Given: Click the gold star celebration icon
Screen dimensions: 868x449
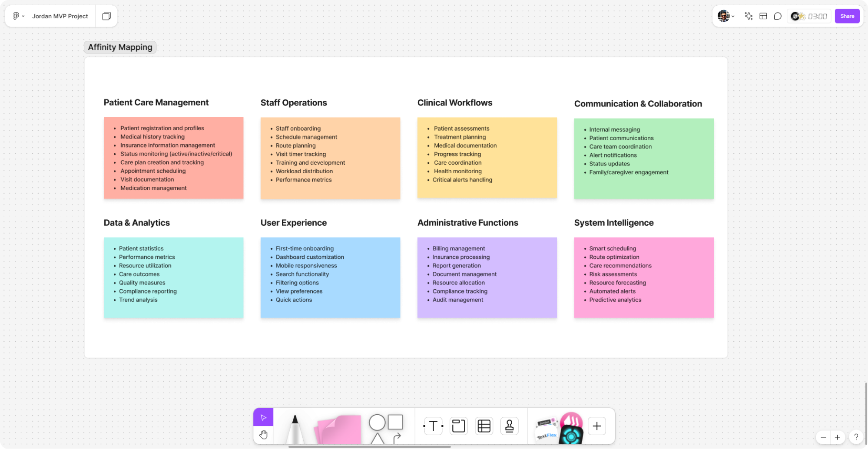Looking at the screenshot, I should click(802, 17).
